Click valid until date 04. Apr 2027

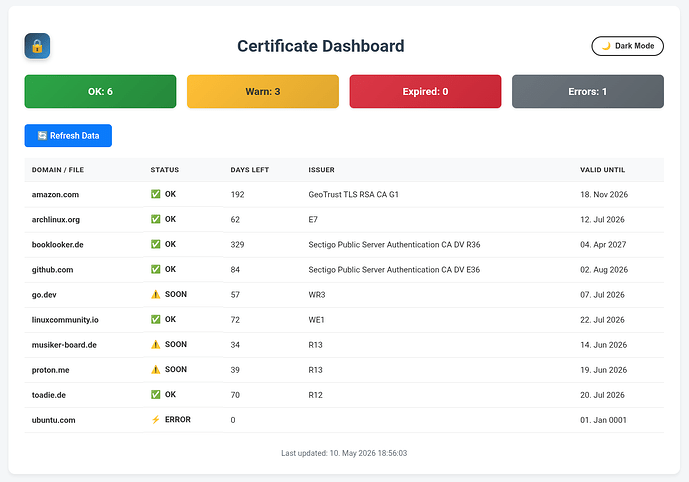pos(603,244)
